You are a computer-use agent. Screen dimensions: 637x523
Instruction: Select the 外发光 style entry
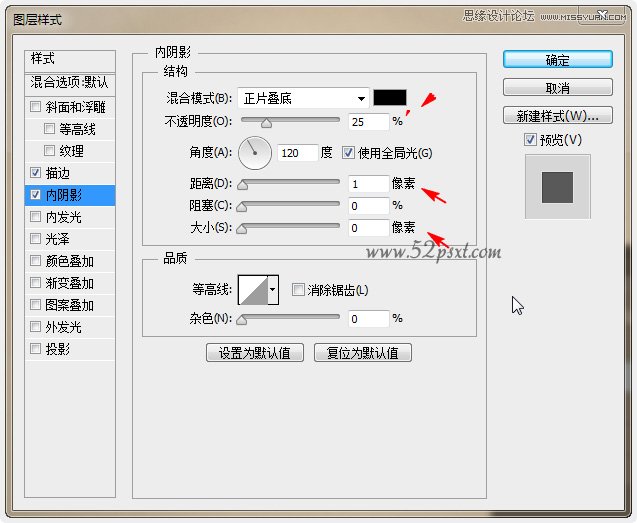coord(63,327)
